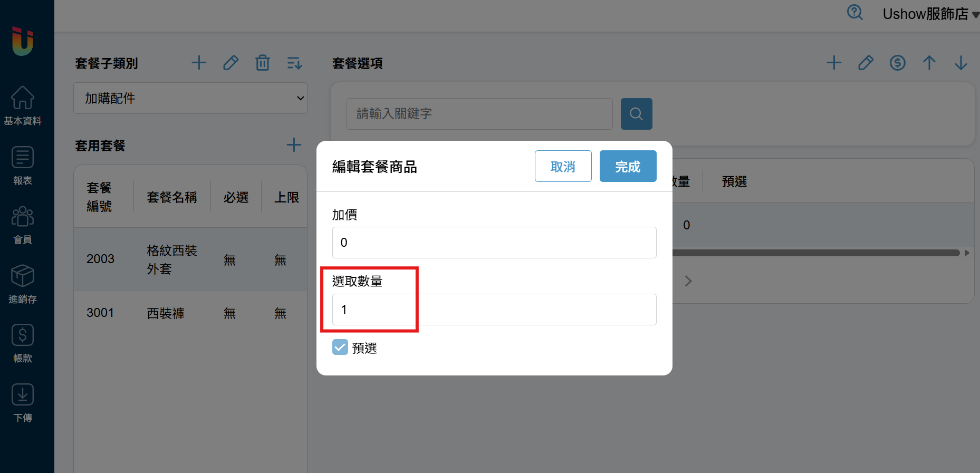The height and width of the screenshot is (473, 980).
Task: Open the help icon near Ushow服飾店
Action: [854, 12]
